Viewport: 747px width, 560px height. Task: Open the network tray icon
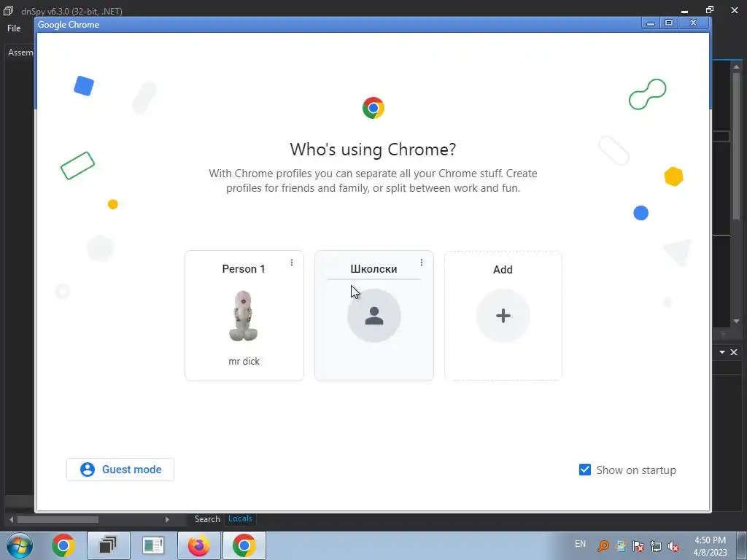(x=656, y=546)
